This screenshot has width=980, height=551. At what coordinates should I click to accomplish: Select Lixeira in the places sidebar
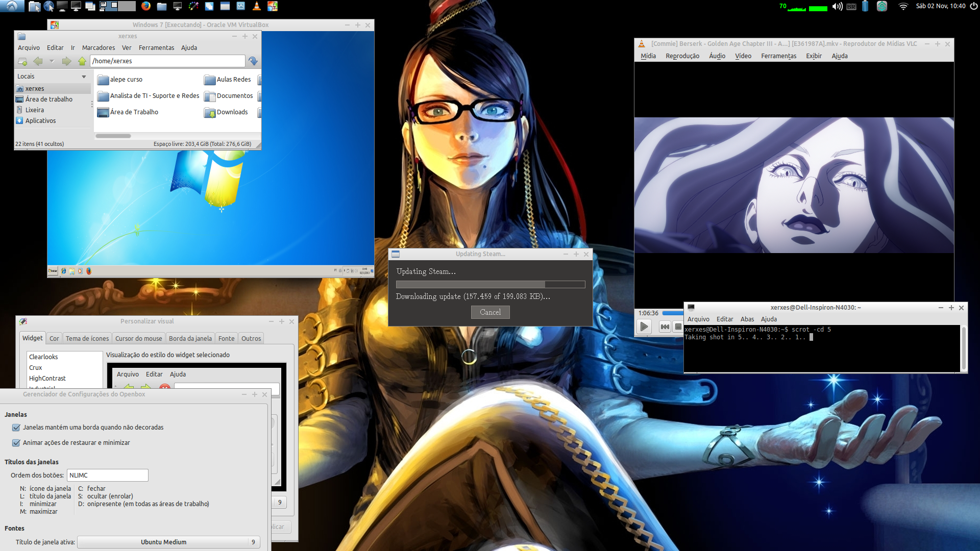coord(35,110)
